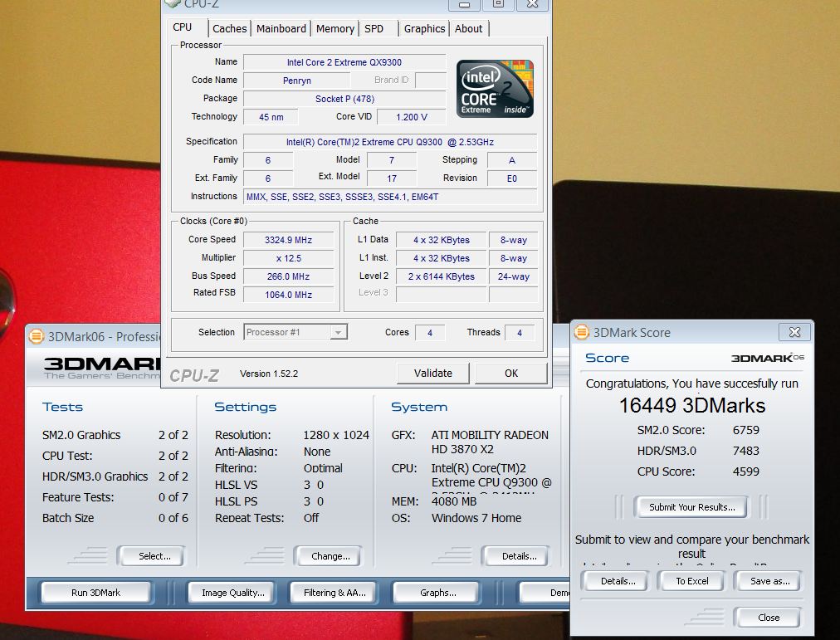Click the processor Name field value
The image size is (840, 640).
[x=344, y=62]
